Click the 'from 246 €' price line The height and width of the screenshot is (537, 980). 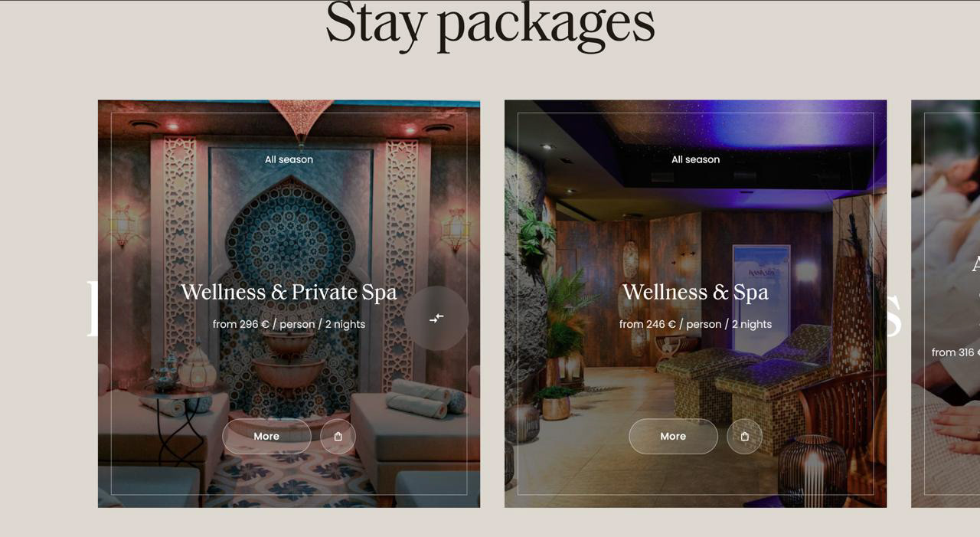695,324
